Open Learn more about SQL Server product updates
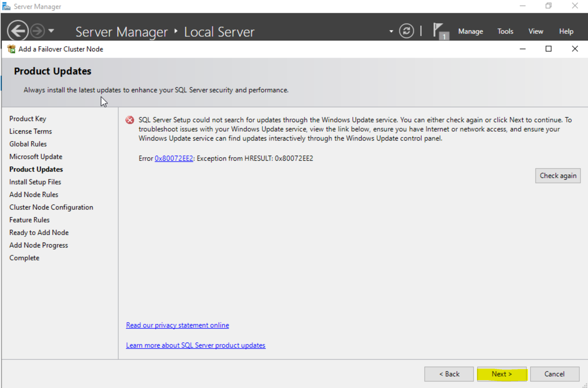Image resolution: width=588 pixels, height=388 pixels. click(196, 345)
